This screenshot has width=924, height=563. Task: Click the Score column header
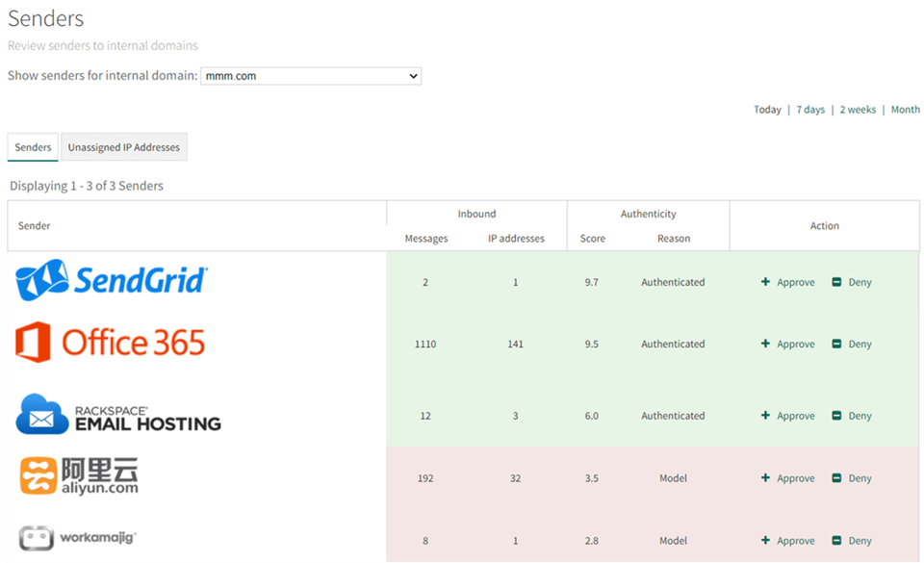[x=592, y=239]
